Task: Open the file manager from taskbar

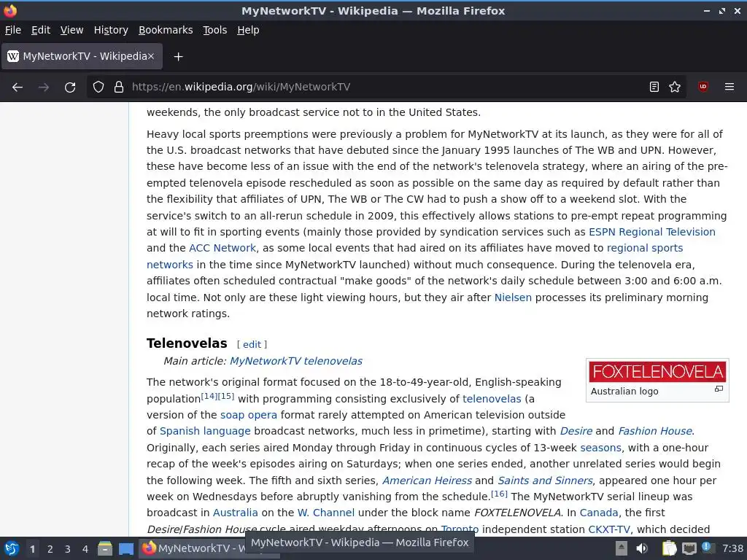Action: [x=105, y=548]
